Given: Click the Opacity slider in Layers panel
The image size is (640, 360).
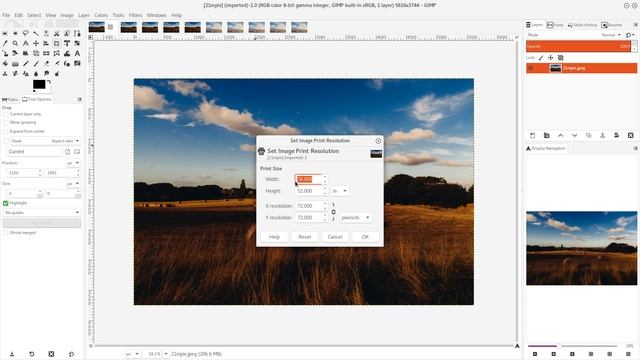Looking at the screenshot, I should [x=578, y=46].
